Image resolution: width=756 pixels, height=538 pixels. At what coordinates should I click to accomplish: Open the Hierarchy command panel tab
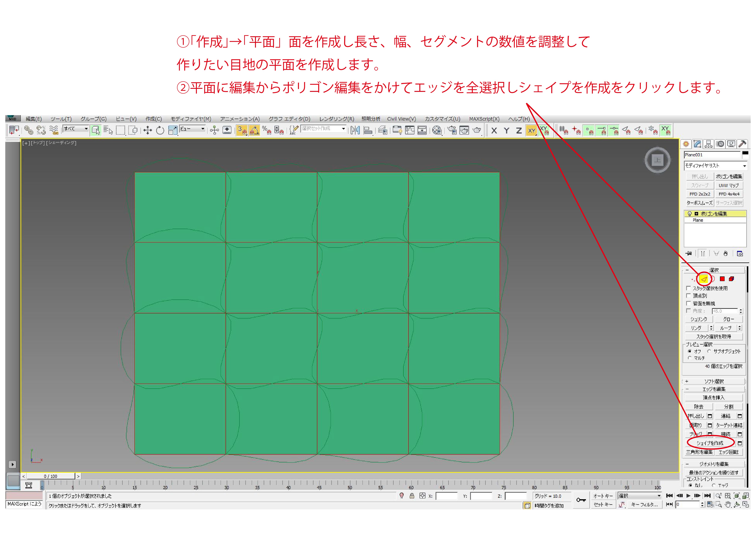pos(708,144)
